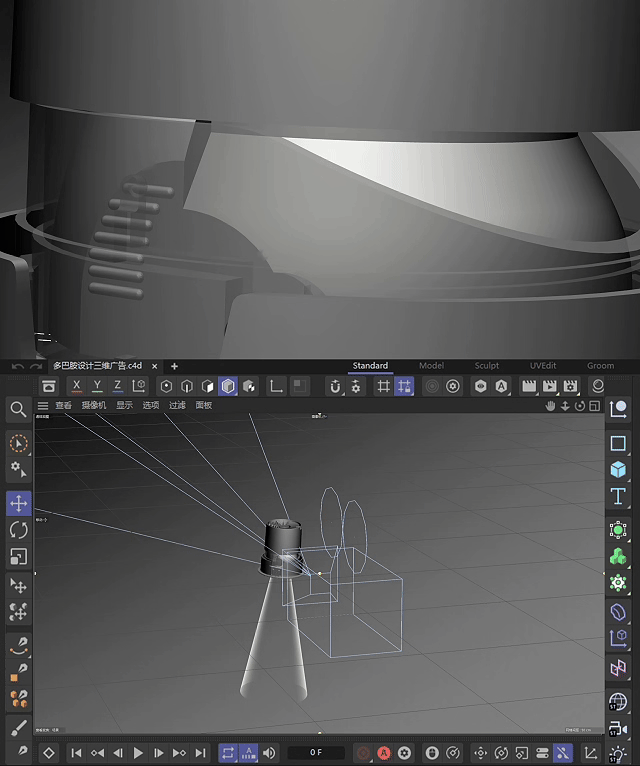Viewport: 640px width, 766px height.
Task: Open the 面板 viewport menu
Action: 203,405
